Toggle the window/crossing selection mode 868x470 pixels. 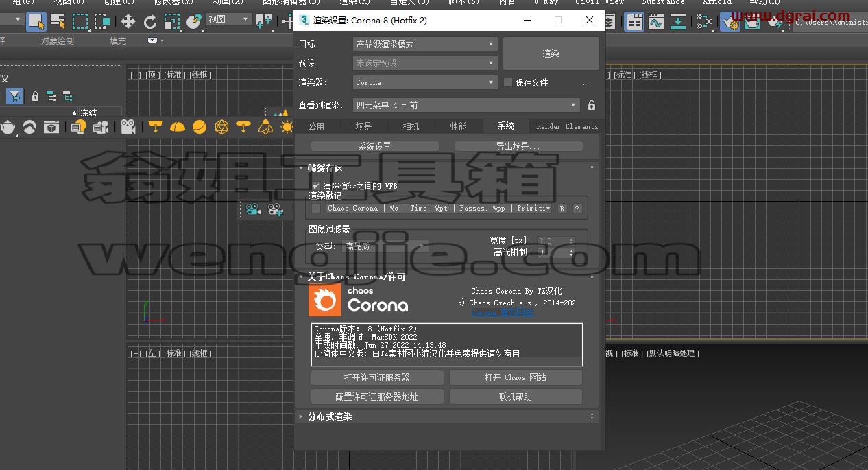[103, 21]
